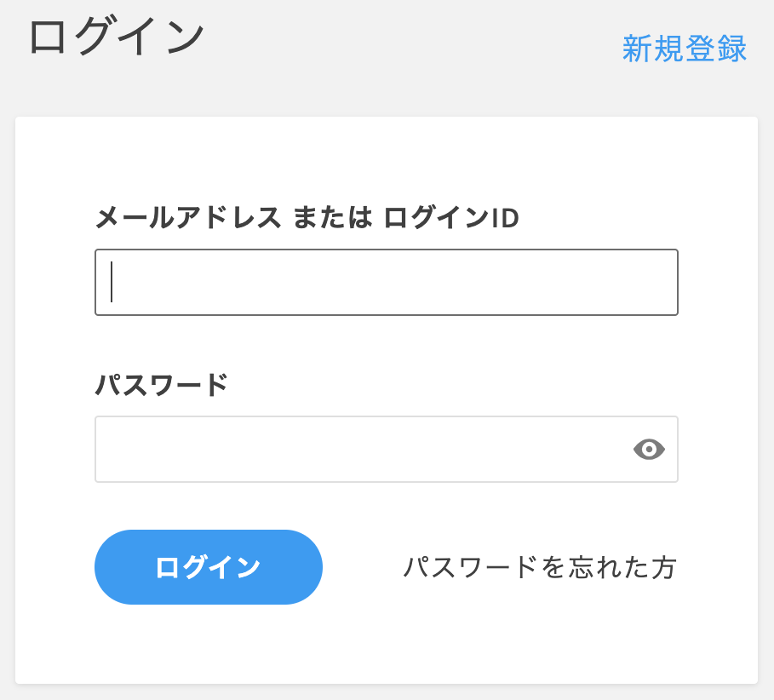Click the 新規登録 link at top right
The height and width of the screenshot is (700, 774).
tap(684, 50)
